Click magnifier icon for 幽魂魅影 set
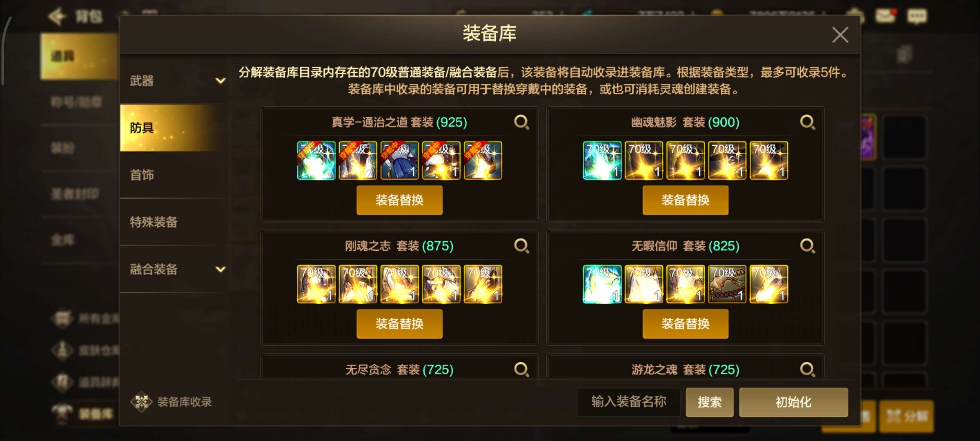The height and width of the screenshot is (441, 980). [x=807, y=122]
